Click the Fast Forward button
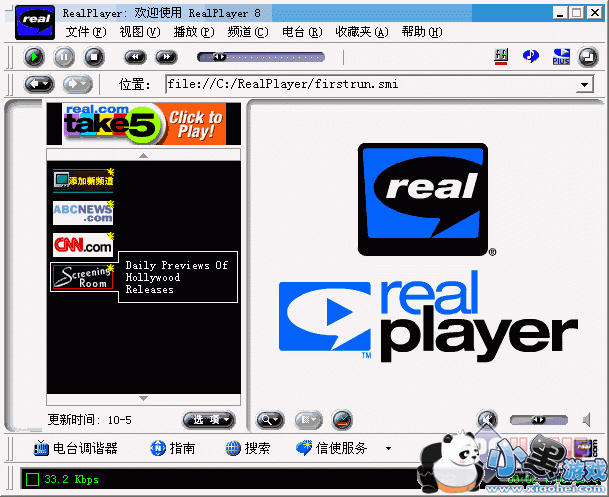 (166, 57)
